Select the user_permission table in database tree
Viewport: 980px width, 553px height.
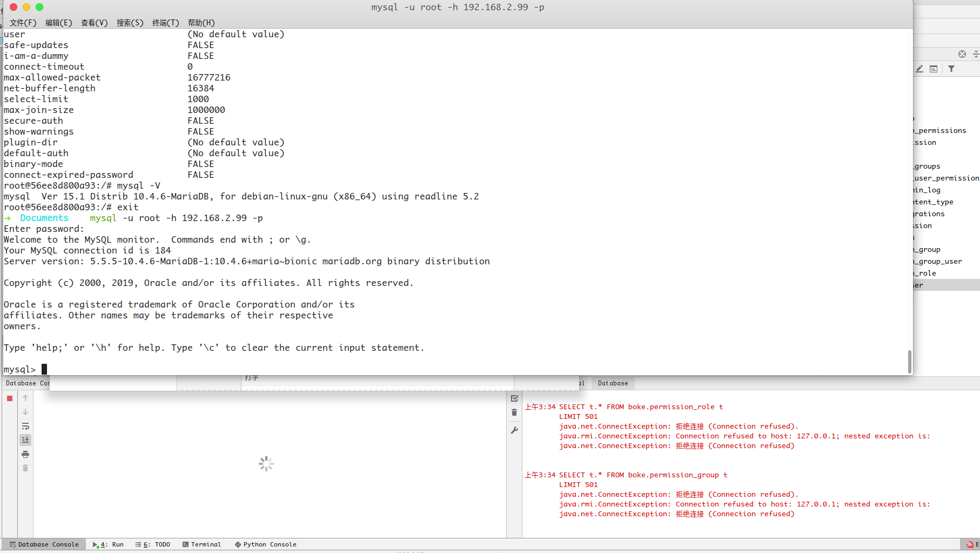(946, 178)
